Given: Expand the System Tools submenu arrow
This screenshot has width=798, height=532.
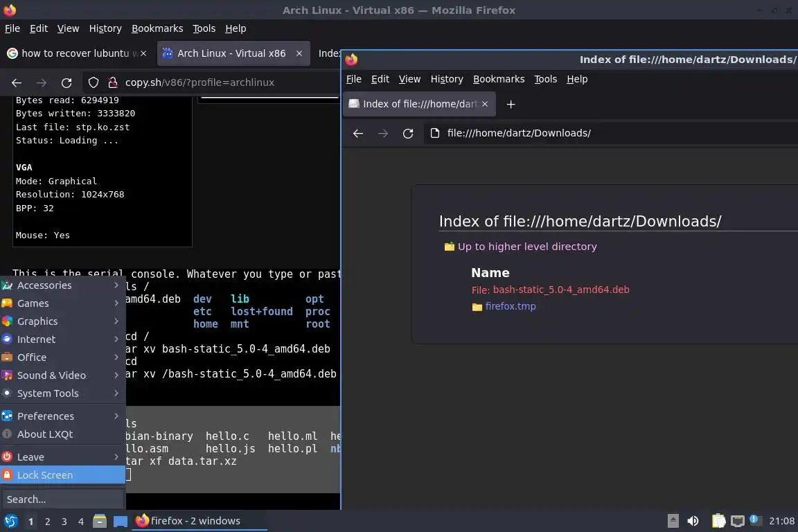Looking at the screenshot, I should tap(116, 393).
